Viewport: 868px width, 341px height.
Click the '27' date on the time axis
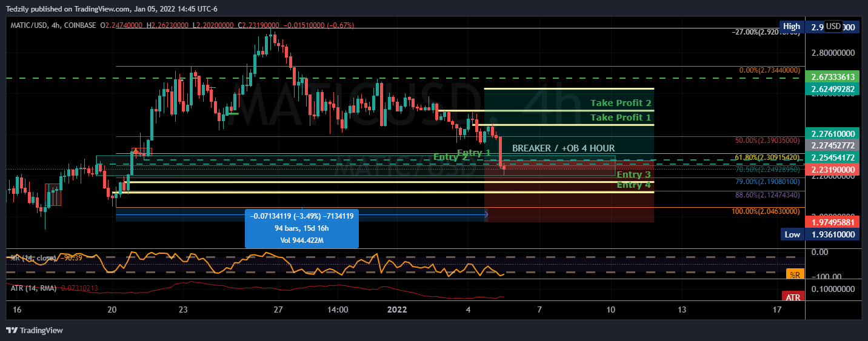(278, 310)
